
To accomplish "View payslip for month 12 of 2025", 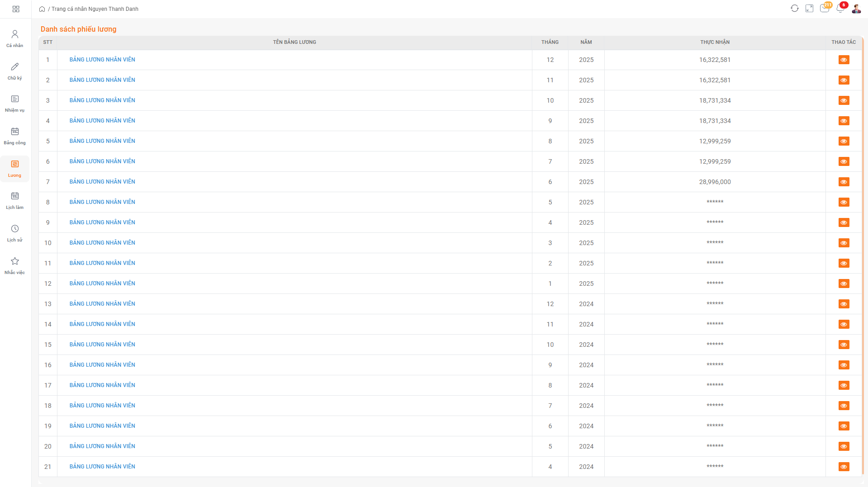I will [844, 60].
